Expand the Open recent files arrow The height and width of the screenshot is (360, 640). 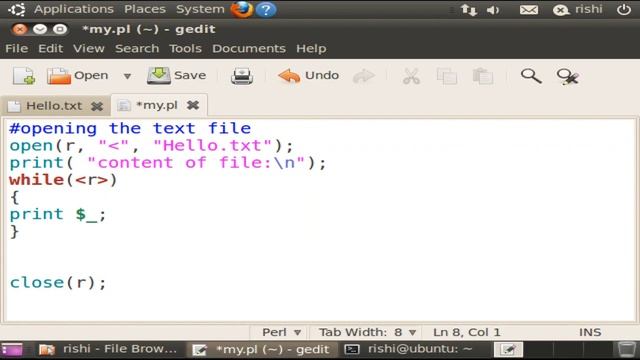tap(127, 76)
